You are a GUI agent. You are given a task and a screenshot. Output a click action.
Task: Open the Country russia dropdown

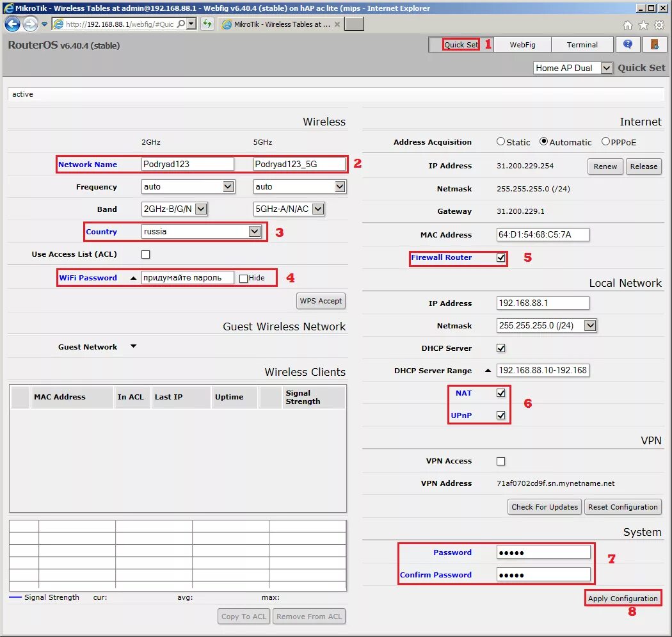201,232
